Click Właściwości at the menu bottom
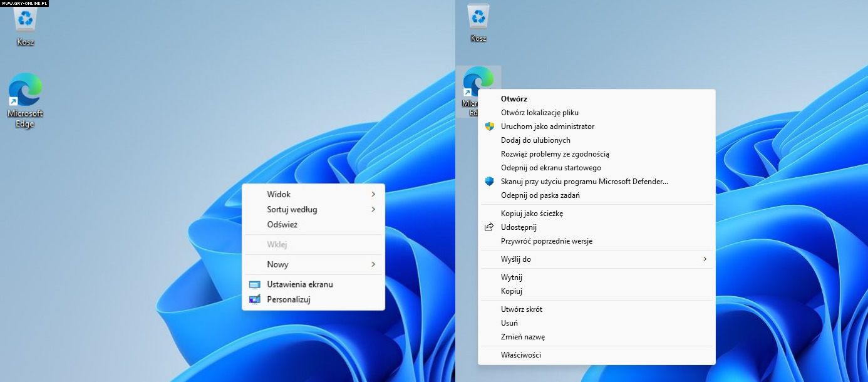 pos(520,355)
